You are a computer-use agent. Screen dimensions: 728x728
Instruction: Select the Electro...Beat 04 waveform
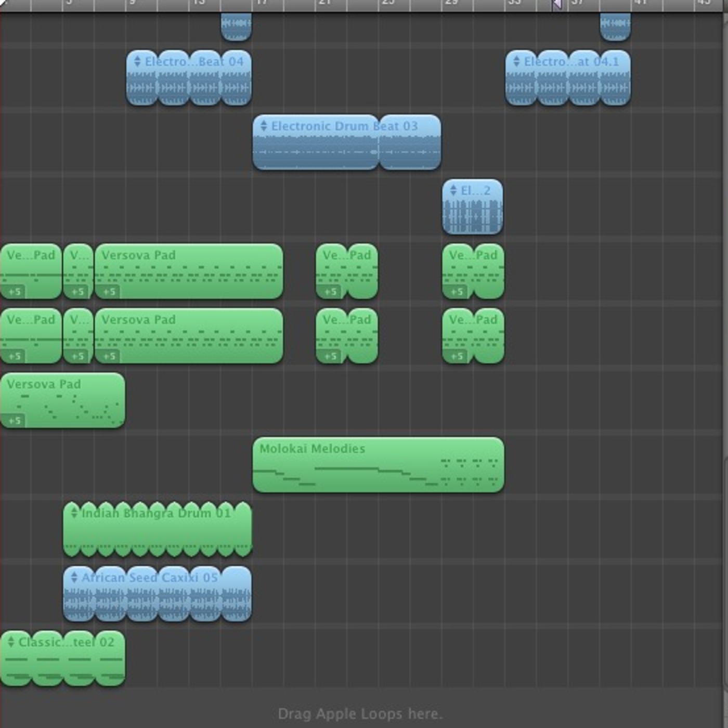pyautogui.click(x=189, y=87)
